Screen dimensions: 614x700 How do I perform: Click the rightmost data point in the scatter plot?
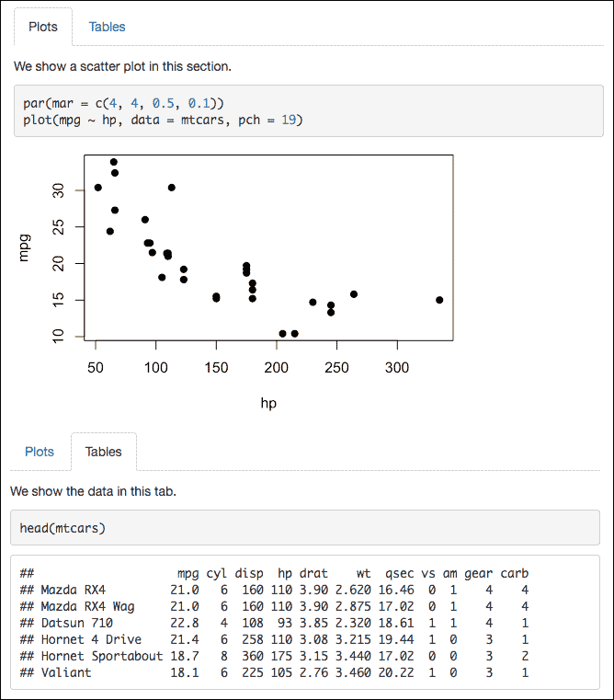point(439,300)
